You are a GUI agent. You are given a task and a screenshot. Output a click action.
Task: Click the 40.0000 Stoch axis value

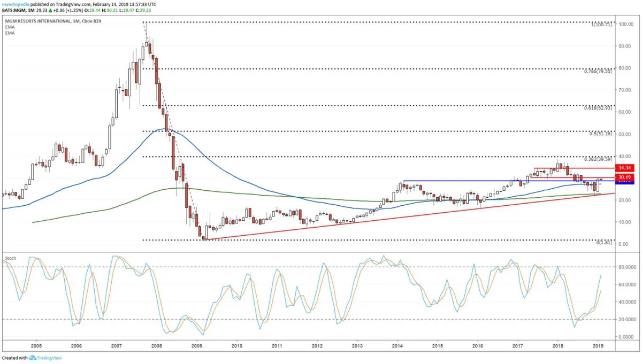tap(627, 302)
